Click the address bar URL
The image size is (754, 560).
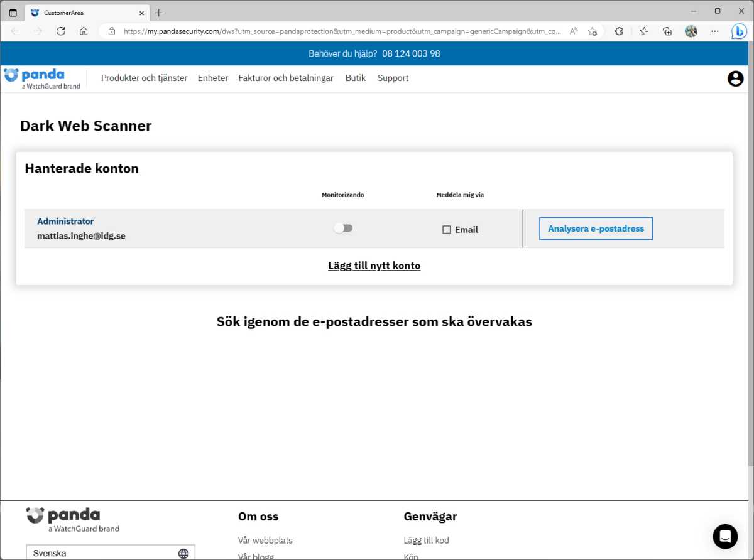click(x=342, y=31)
